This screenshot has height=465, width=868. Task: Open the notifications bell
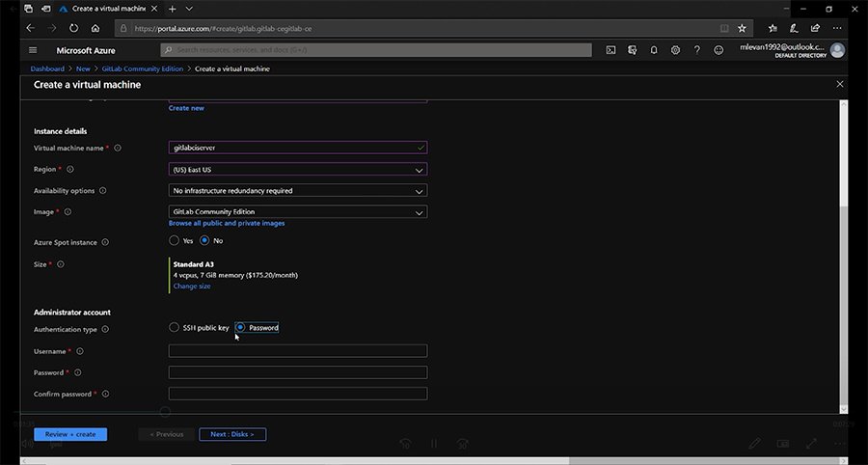[x=654, y=50]
